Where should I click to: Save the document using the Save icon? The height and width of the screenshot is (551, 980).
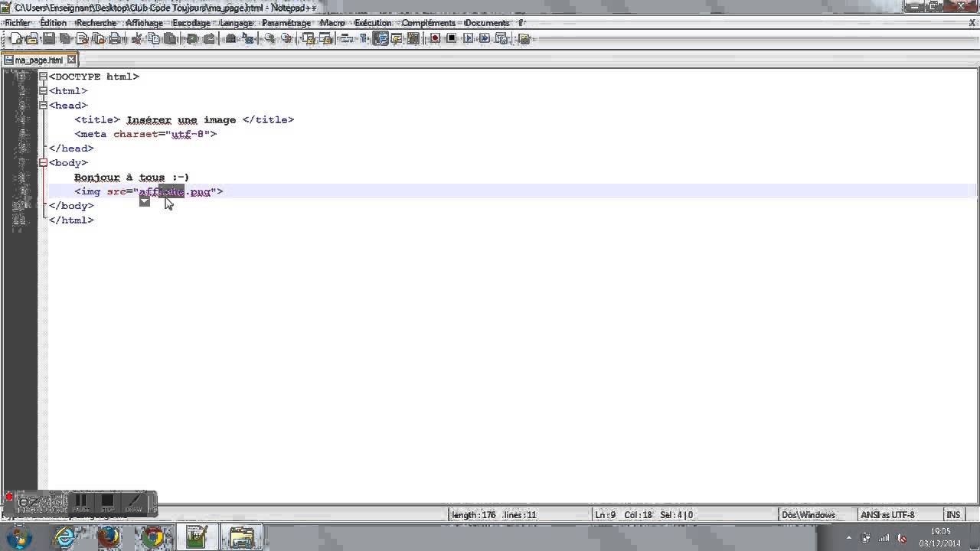49,38
